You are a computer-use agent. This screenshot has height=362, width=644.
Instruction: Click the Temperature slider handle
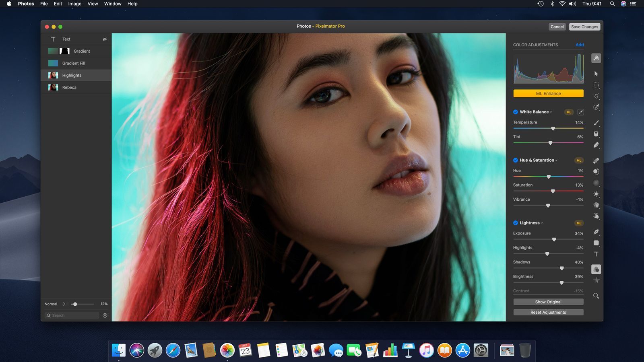pyautogui.click(x=553, y=129)
